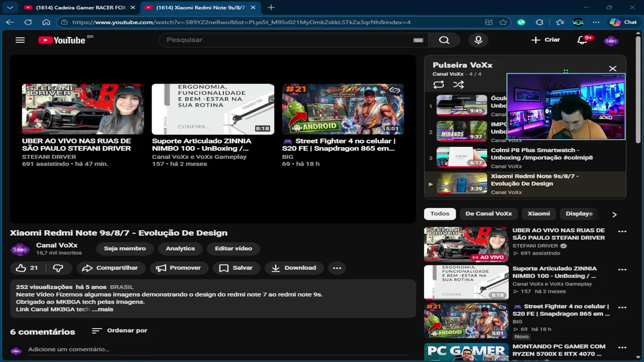Select the Displays filter chip
The height and width of the screenshot is (362, 644).
coord(579,214)
